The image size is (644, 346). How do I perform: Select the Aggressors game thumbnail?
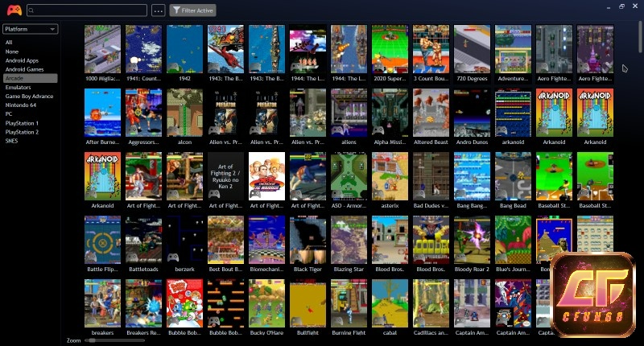pyautogui.click(x=144, y=113)
